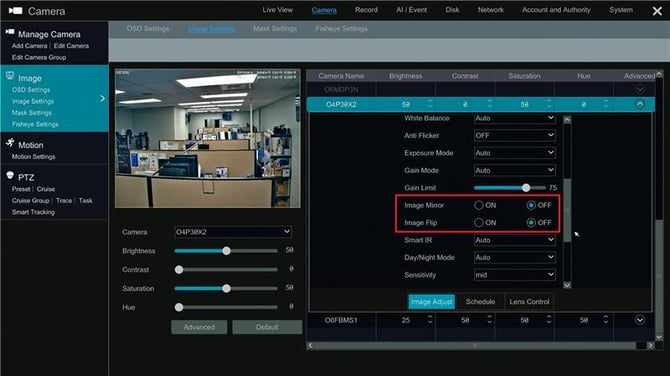
Task: Open the White Balance dropdown
Action: click(514, 118)
